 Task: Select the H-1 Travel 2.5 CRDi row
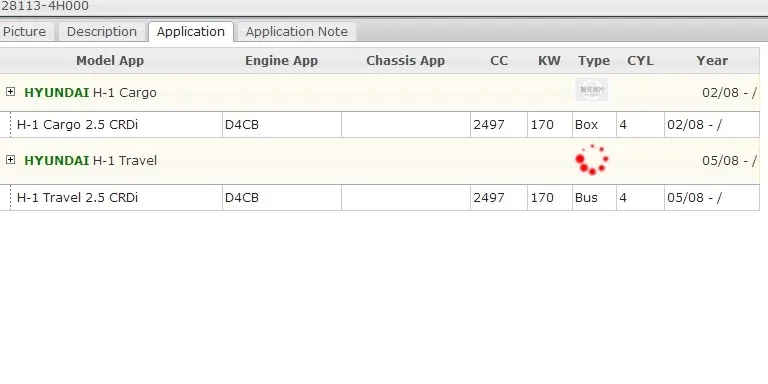[384, 198]
